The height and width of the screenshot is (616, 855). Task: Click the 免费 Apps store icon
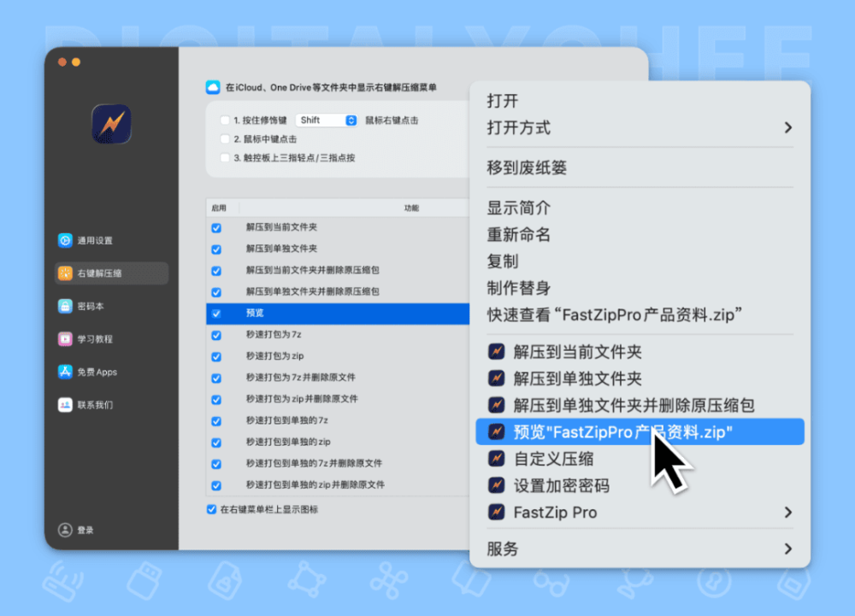[65, 372]
